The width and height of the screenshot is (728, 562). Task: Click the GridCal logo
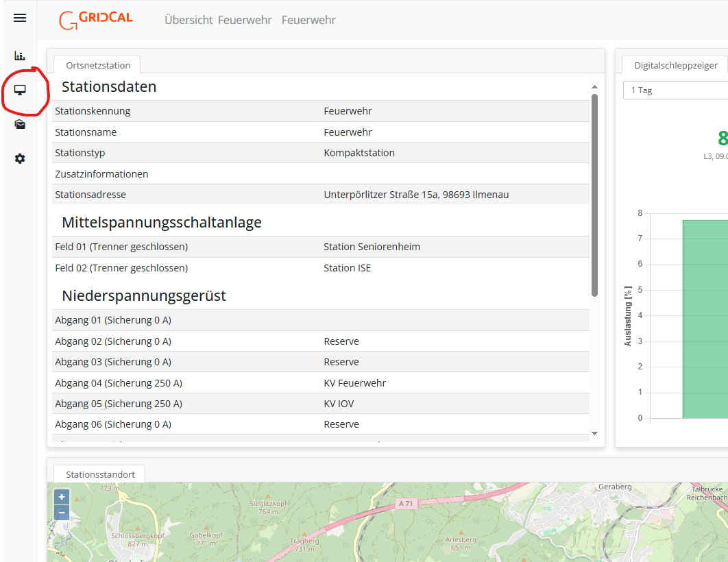pyautogui.click(x=96, y=20)
